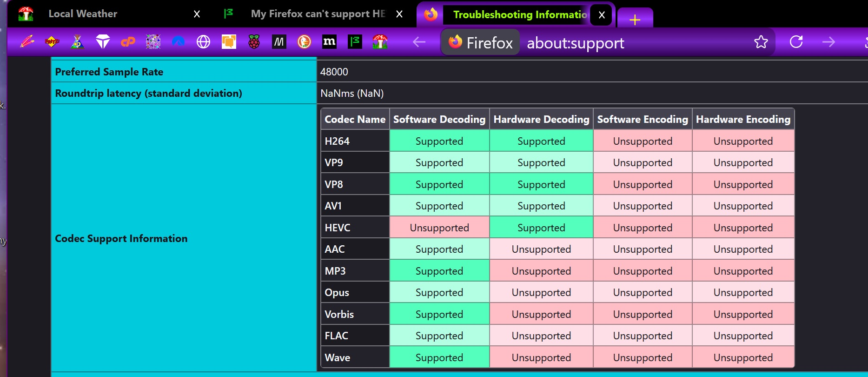Open a new tab with the plus button
Image resolution: width=868 pixels, height=377 pixels.
[635, 20]
